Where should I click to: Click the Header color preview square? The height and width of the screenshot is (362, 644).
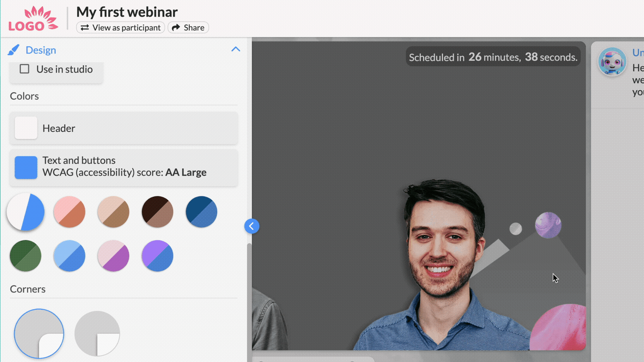tap(26, 127)
